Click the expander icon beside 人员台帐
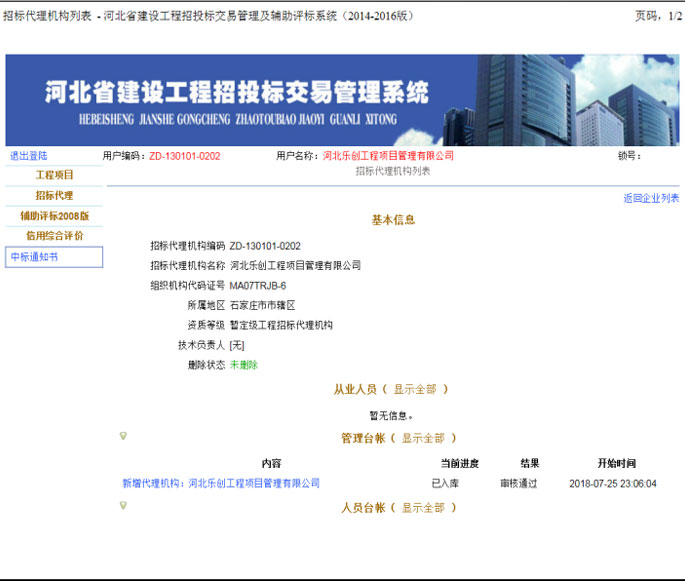 coord(123,505)
